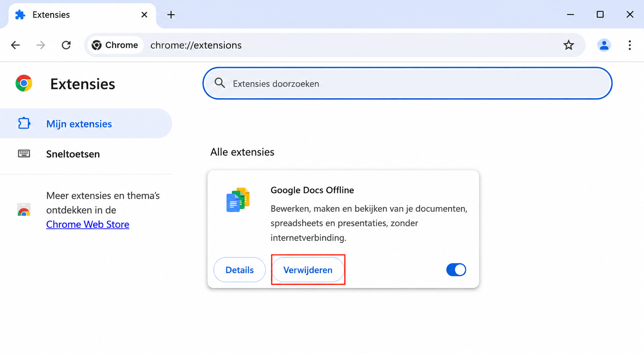Focus the Extensies doorzoeken search field
644x354 pixels.
(x=407, y=83)
